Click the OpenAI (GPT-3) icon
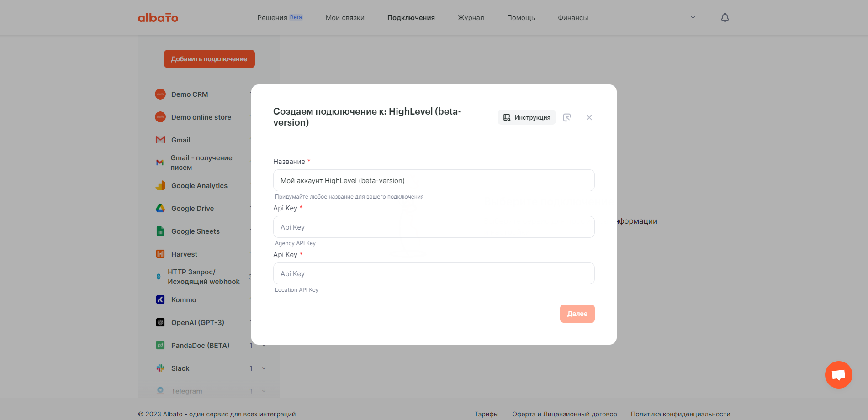Viewport: 868px width, 420px height. click(160, 322)
